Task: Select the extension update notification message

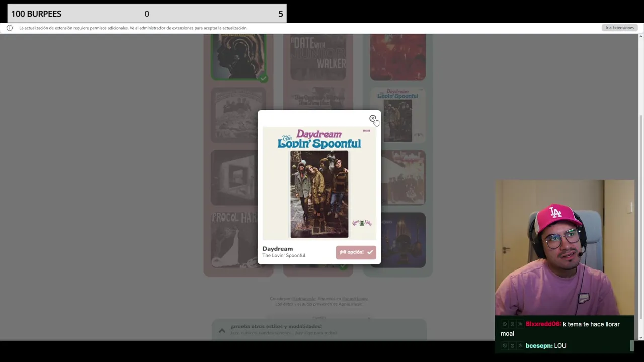Action: [133, 28]
